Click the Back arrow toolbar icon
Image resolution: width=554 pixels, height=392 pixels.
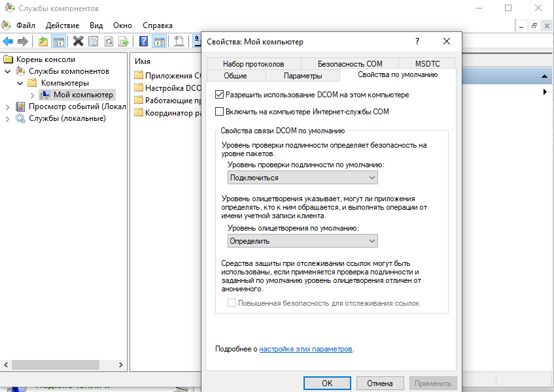8,41
